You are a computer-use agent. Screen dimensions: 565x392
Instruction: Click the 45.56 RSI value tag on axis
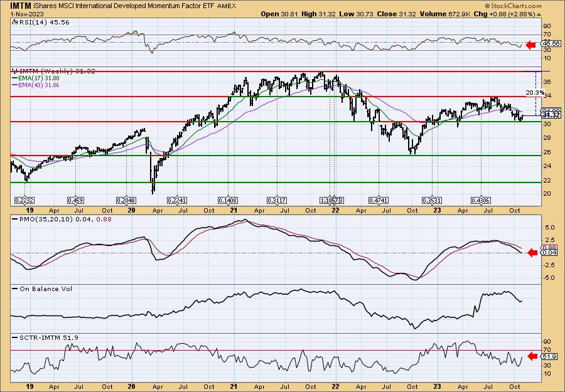coord(551,43)
